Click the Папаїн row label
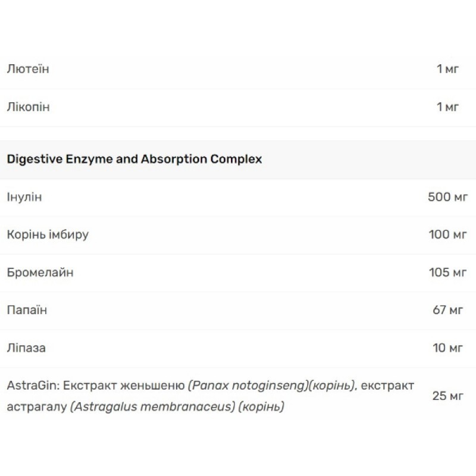The image size is (476, 476). 27,310
